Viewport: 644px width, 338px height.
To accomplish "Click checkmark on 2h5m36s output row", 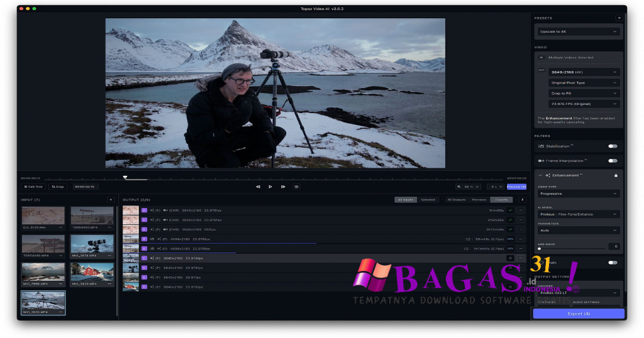I will coord(510,220).
